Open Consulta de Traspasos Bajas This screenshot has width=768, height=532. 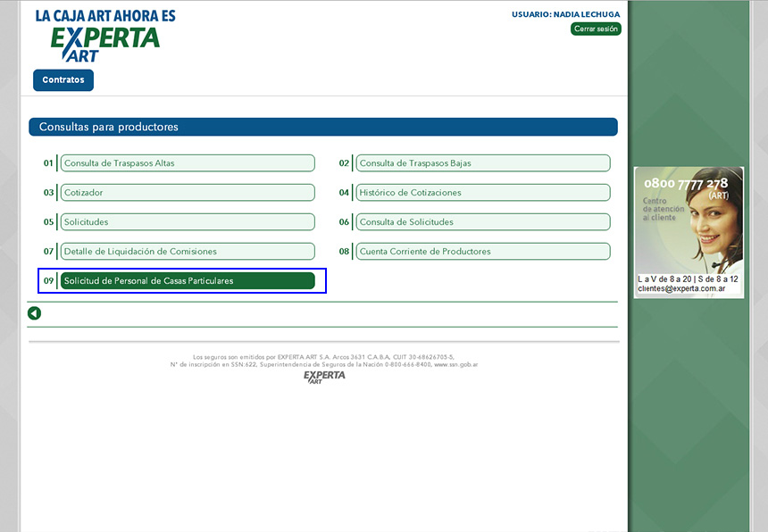tap(483, 163)
